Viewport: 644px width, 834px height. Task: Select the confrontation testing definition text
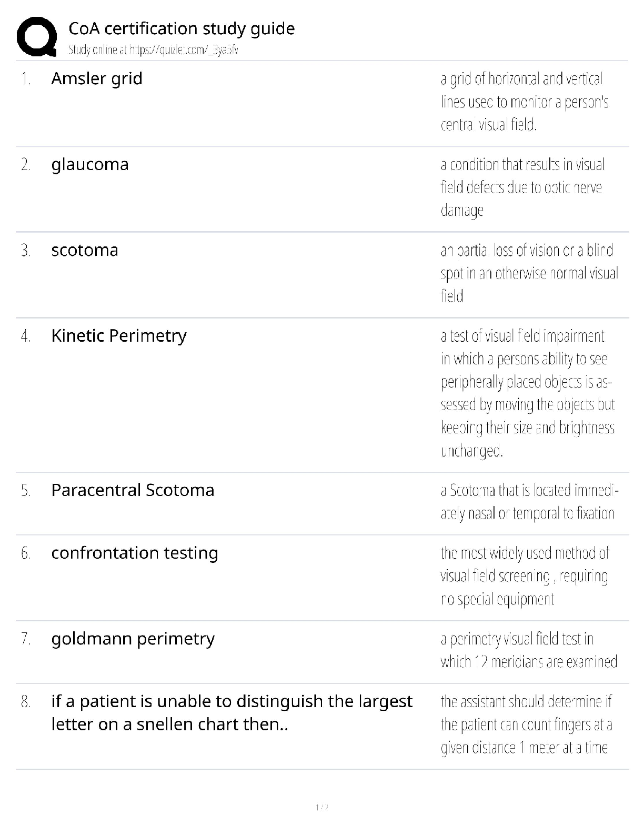click(x=525, y=576)
